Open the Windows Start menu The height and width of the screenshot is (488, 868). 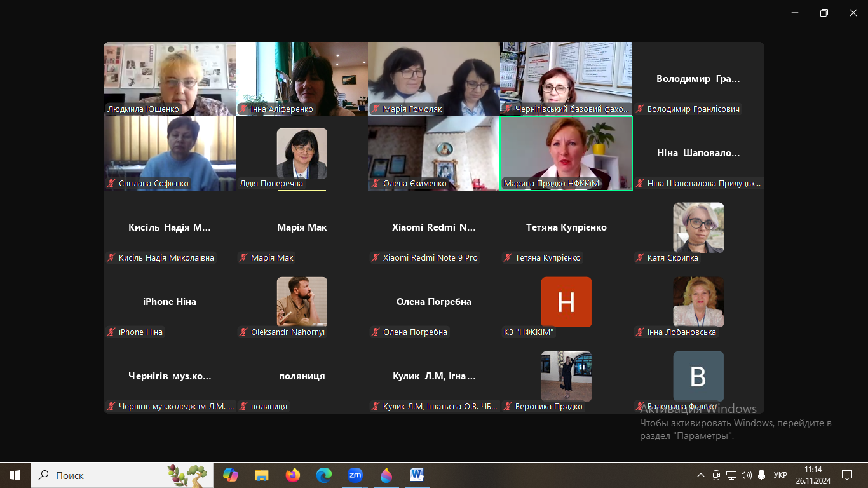(15, 475)
